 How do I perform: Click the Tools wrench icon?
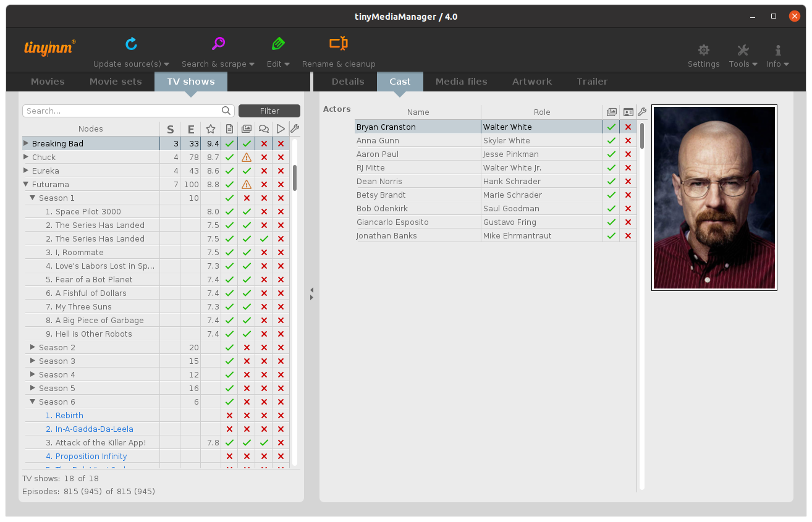(743, 50)
